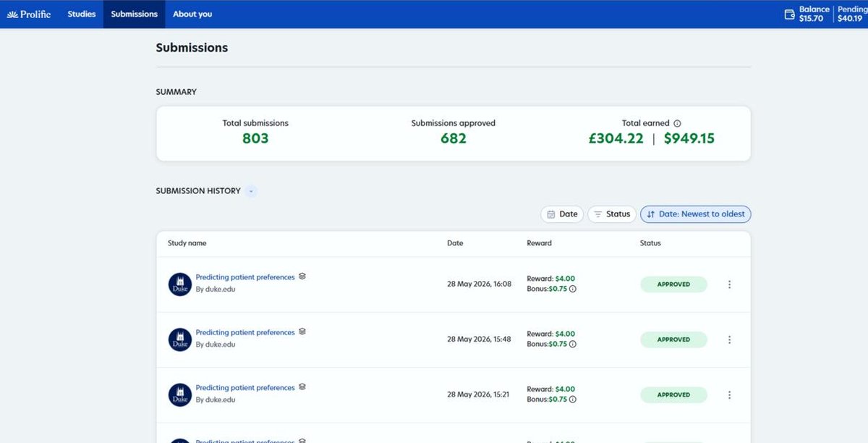Open first Predicting patient preferences link
Screen dimensions: 868x443
(245, 277)
